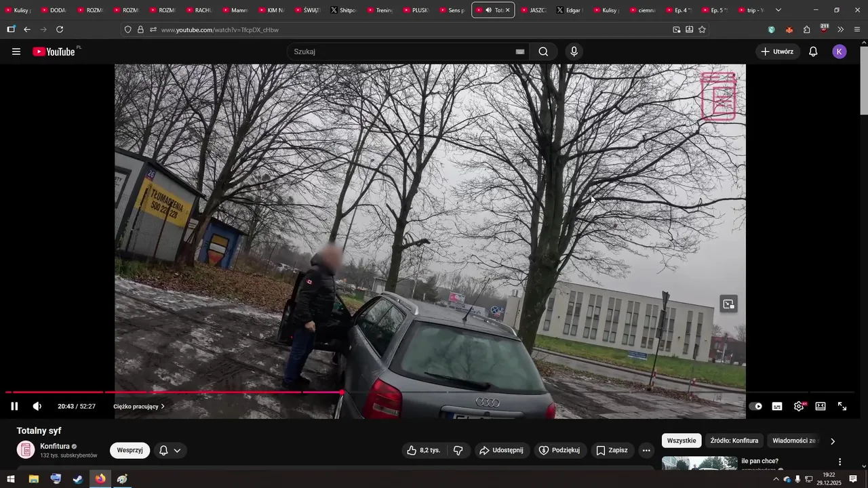The width and height of the screenshot is (868, 488).
Task: Switch to theater mode
Action: [x=821, y=406]
